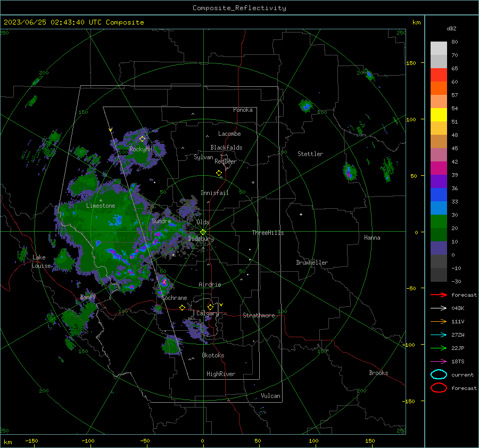The image size is (479, 448).
Task: Click the Cochrane town label
Action: click(x=174, y=298)
